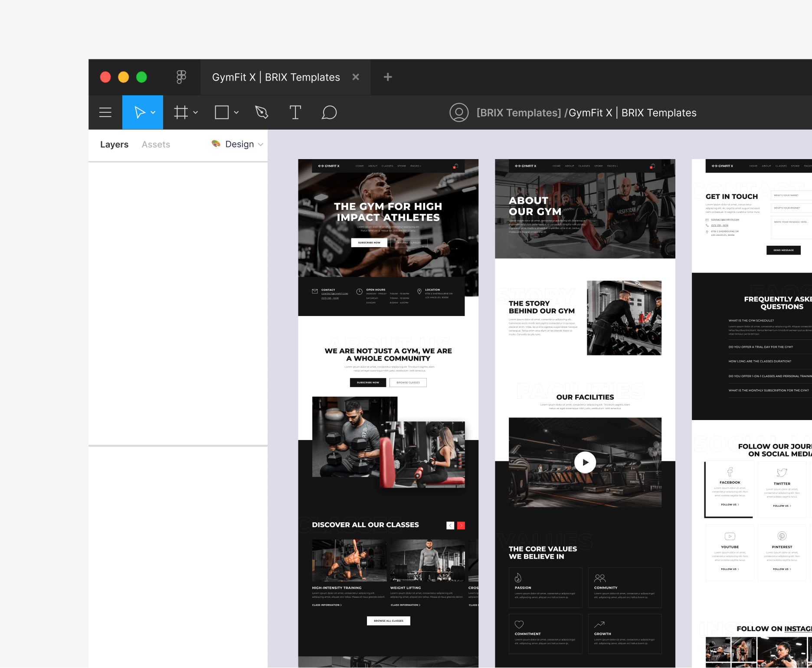
Task: Open the Design page dropdown
Action: click(x=238, y=144)
